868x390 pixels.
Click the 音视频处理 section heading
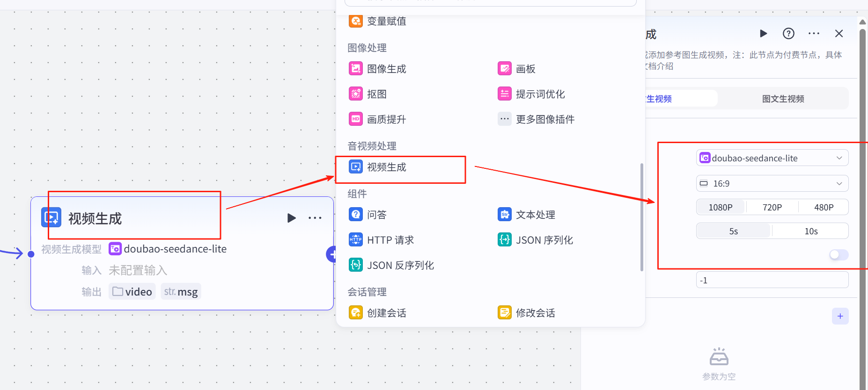tap(372, 146)
